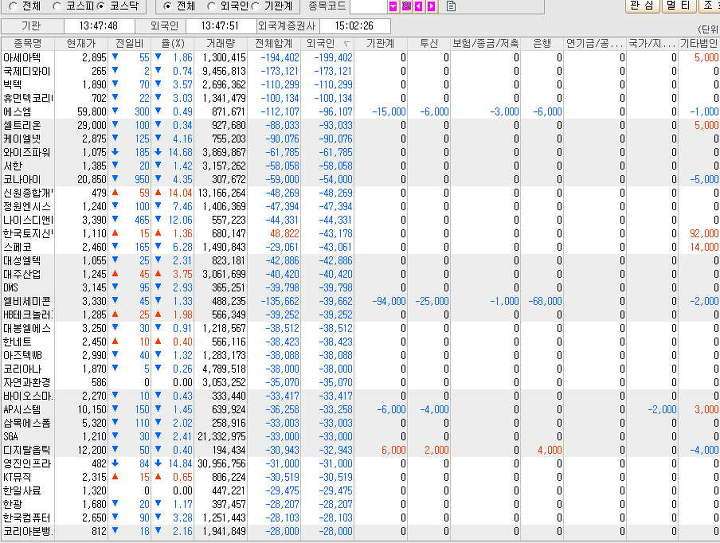Select the 서한 stock row name
Image resolution: width=720 pixels, height=543 pixels.
(x=12, y=166)
